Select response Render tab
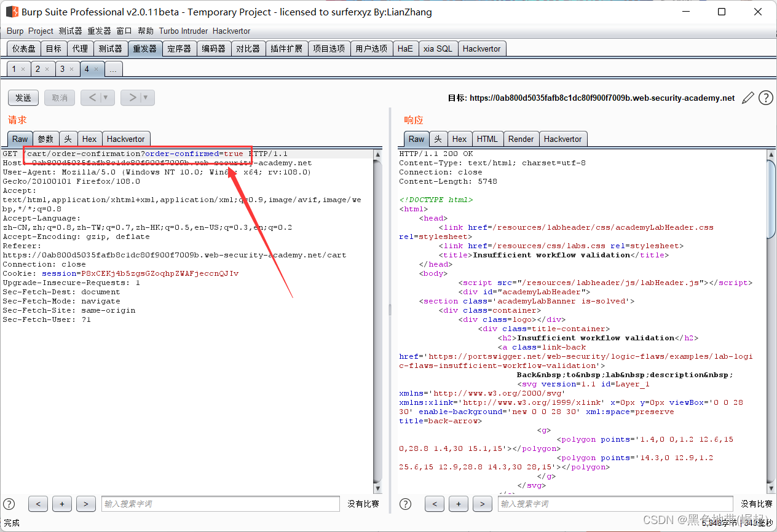This screenshot has width=777, height=532. pyautogui.click(x=521, y=139)
